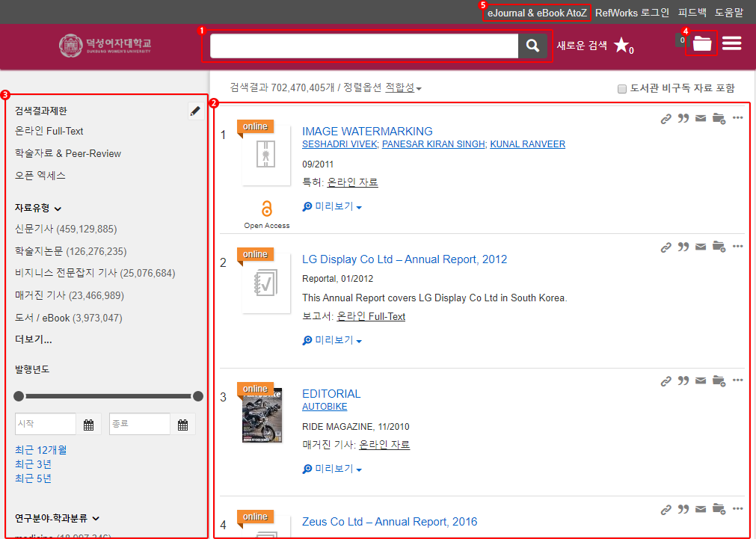The width and height of the screenshot is (756, 539).
Task: Copy permalink for IMAGE WATERMARKING result
Action: coord(666,118)
